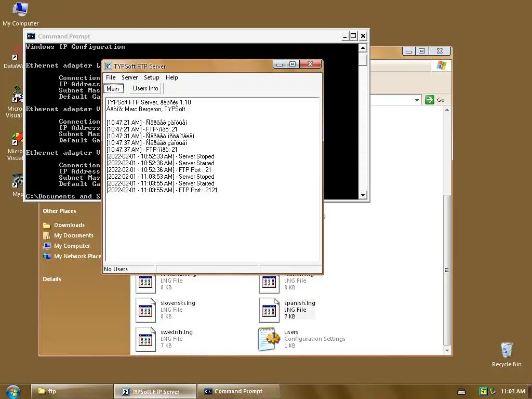Click the Windows flag logo in Explorer toolbar
532x399 pixels.
coord(442,65)
